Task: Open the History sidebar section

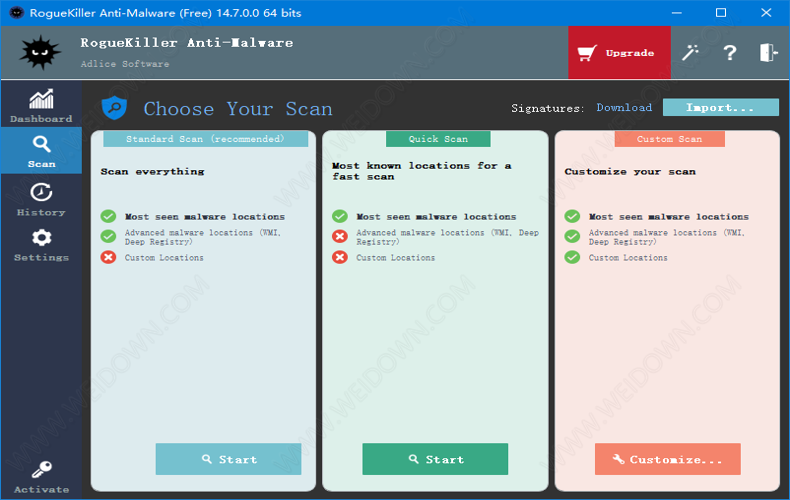Action: [41, 200]
